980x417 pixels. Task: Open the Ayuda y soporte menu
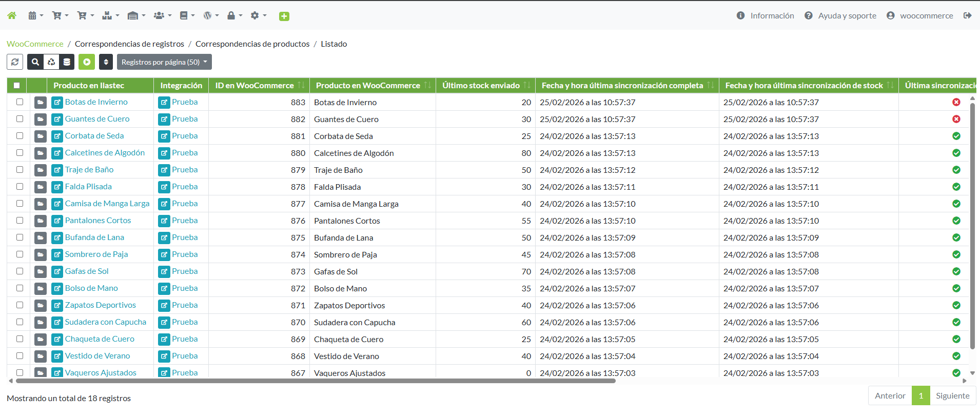(840, 15)
